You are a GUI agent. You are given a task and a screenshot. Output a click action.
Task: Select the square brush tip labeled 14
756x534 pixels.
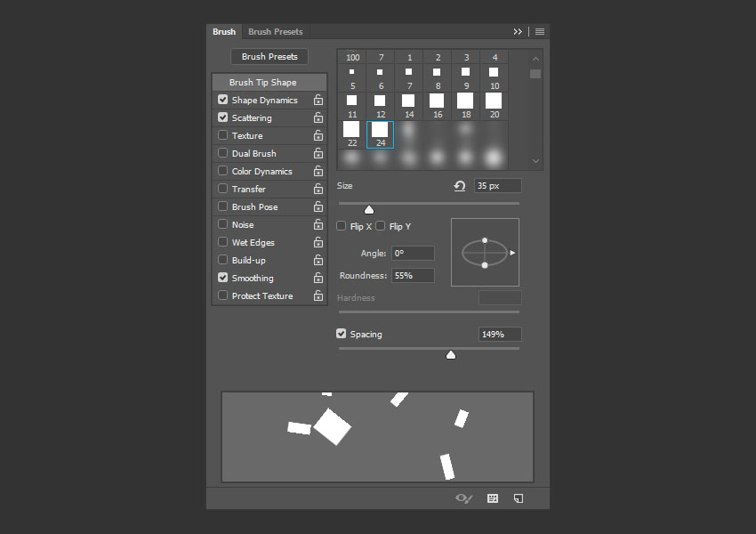click(408, 106)
